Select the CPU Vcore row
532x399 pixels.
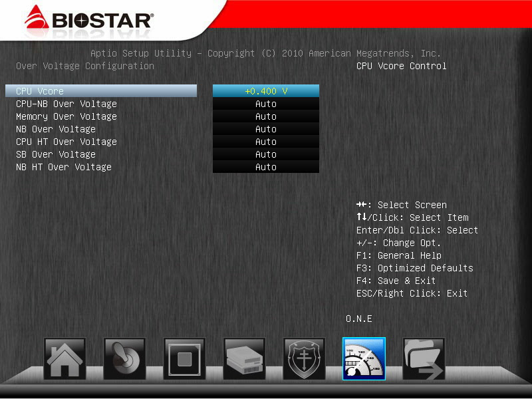(101, 91)
